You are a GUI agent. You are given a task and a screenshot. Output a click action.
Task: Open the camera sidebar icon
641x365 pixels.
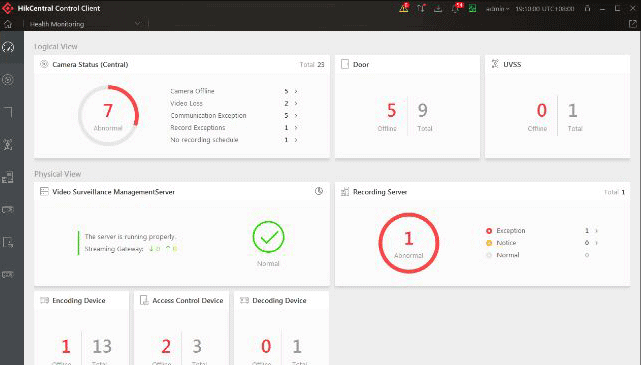[x=8, y=80]
